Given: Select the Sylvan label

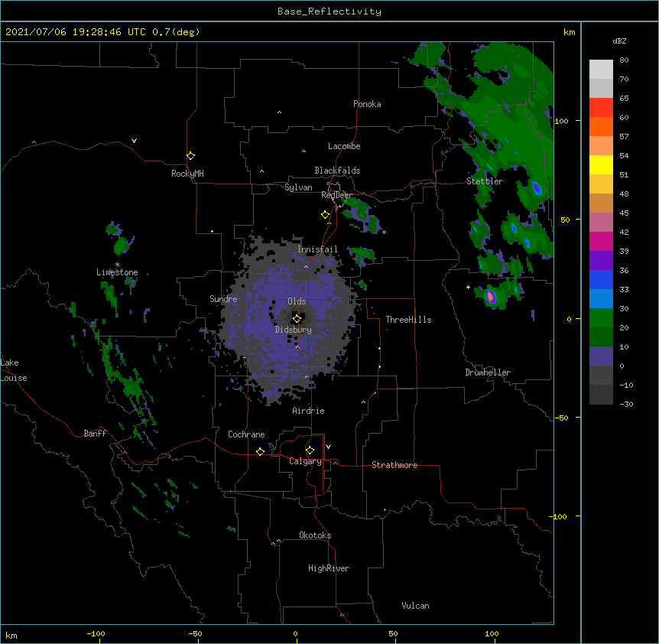Looking at the screenshot, I should 298,187.
